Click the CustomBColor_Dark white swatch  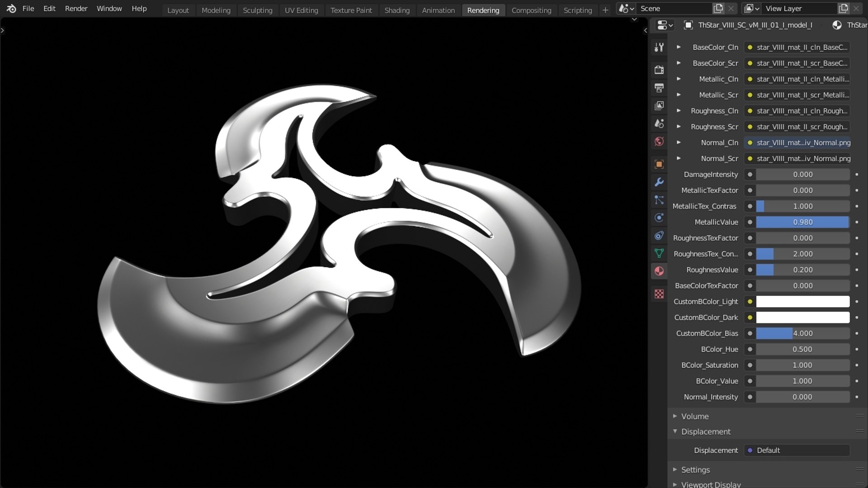803,317
